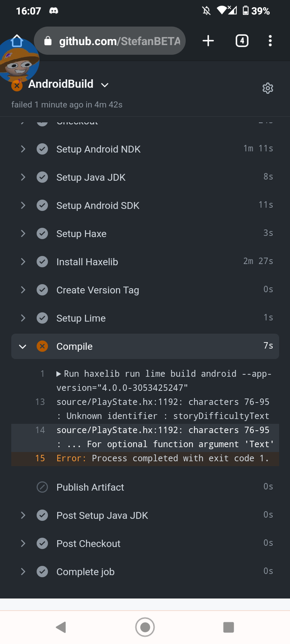
Task: Open the workflow settings gear
Action: click(267, 88)
